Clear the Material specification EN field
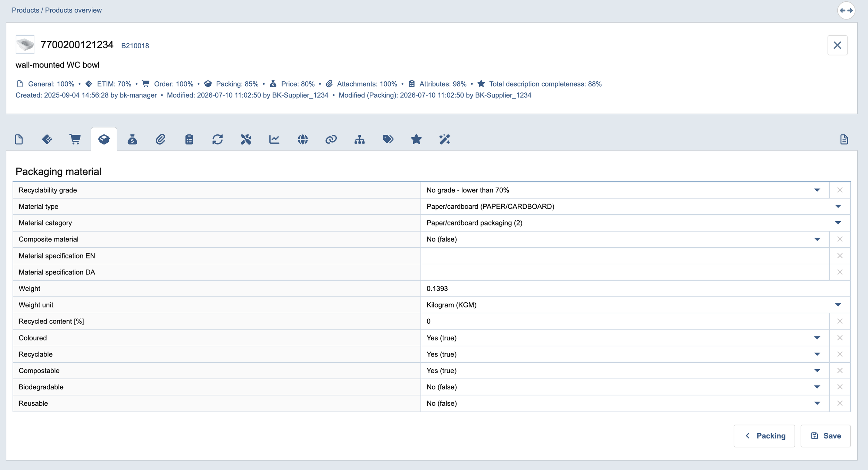Screen dimensions: 868x470 840,256
